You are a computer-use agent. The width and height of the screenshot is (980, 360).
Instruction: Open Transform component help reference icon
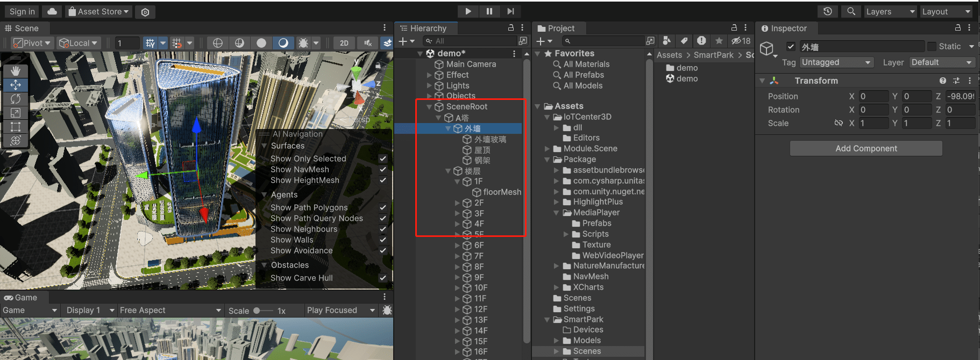942,81
